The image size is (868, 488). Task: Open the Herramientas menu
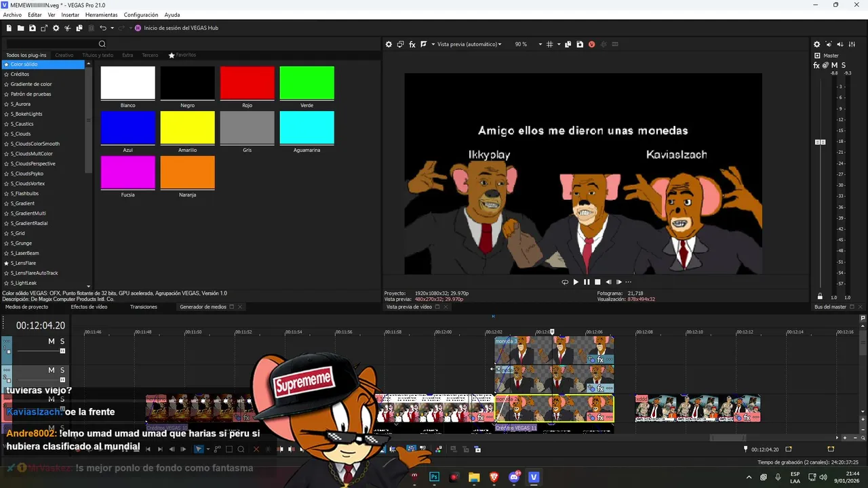click(x=101, y=15)
